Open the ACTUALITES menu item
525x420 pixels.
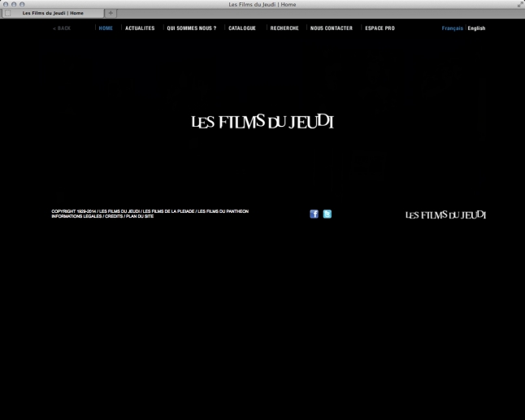[x=140, y=28]
